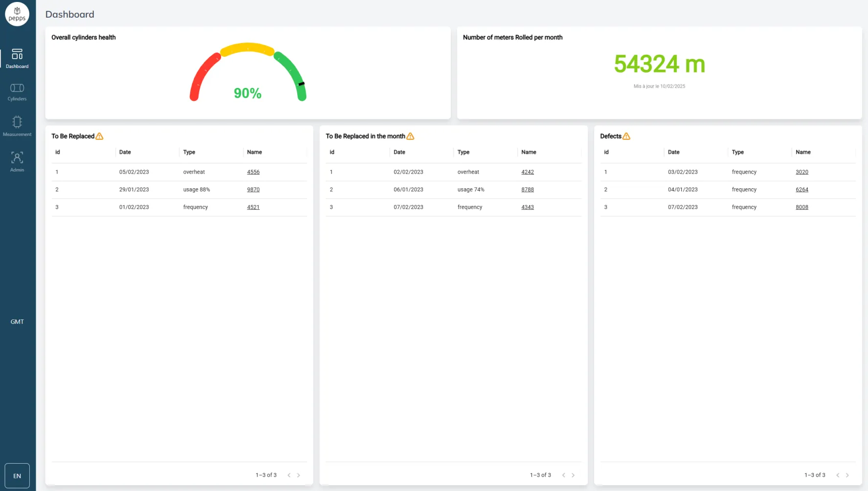Click warning icon beside To Be Replaced
This screenshot has height=491, width=868.
point(99,136)
